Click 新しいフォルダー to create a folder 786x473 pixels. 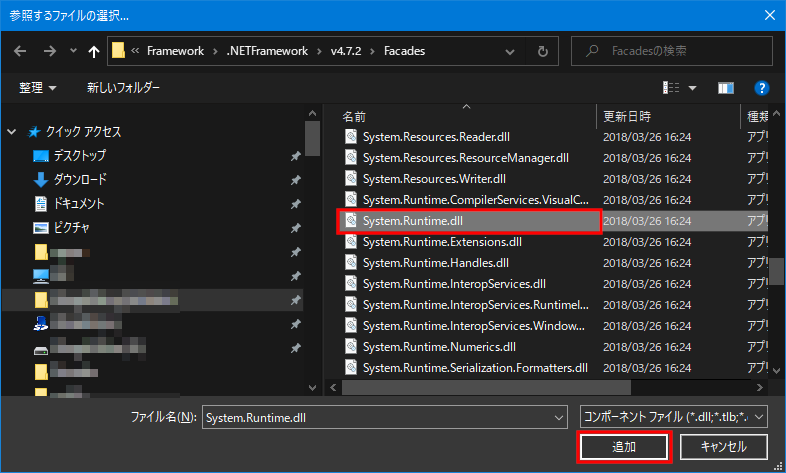(123, 88)
